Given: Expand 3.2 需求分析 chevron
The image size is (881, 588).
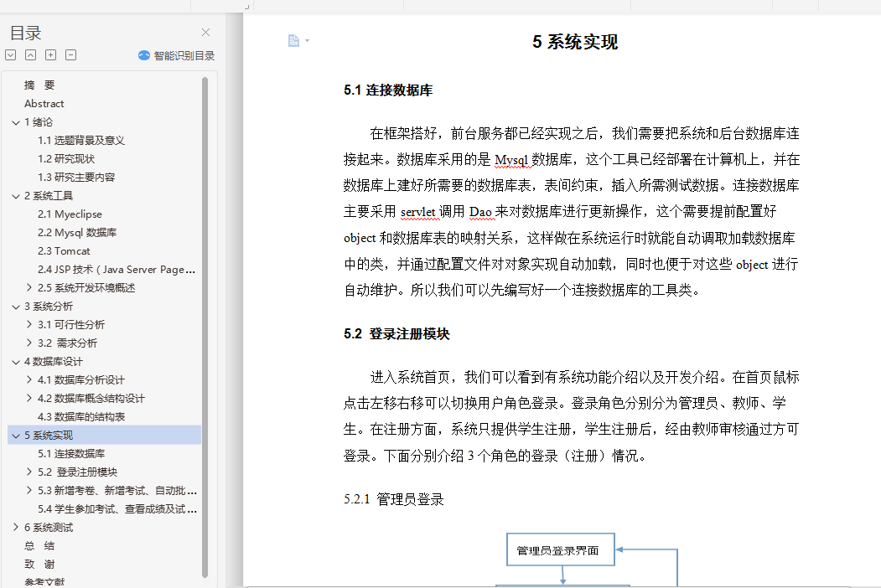Looking at the screenshot, I should pos(29,343).
